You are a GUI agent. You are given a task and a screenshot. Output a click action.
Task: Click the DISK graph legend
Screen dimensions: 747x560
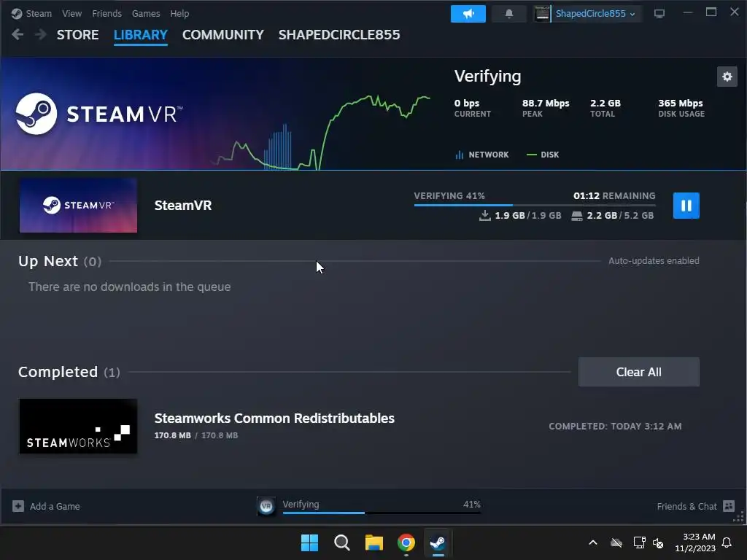pyautogui.click(x=543, y=155)
